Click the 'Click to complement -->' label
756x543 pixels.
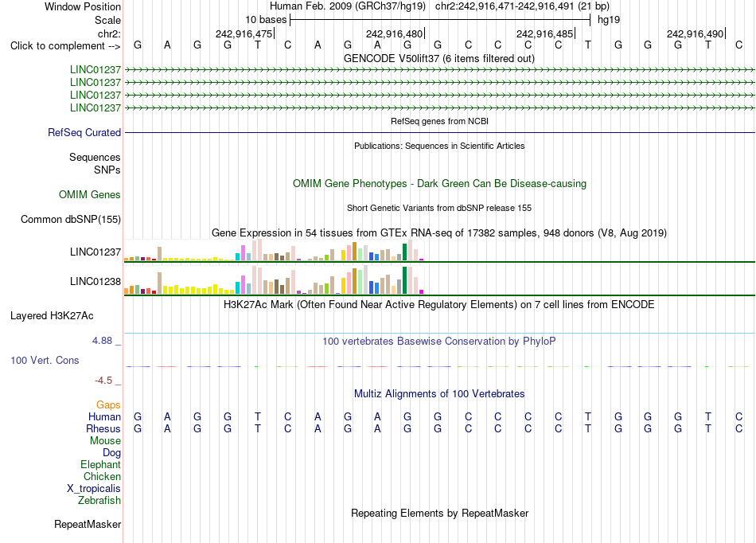coord(65,46)
